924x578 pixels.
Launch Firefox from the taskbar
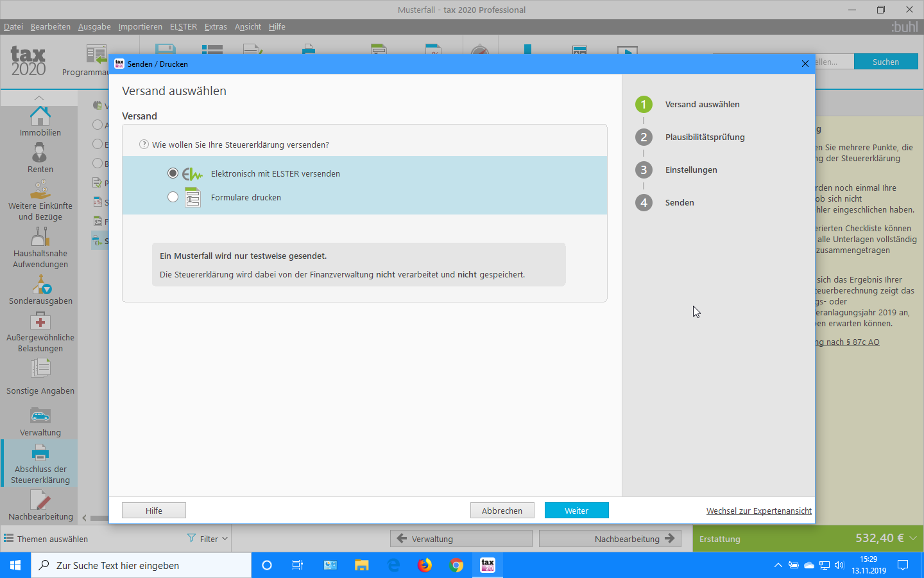coord(425,565)
